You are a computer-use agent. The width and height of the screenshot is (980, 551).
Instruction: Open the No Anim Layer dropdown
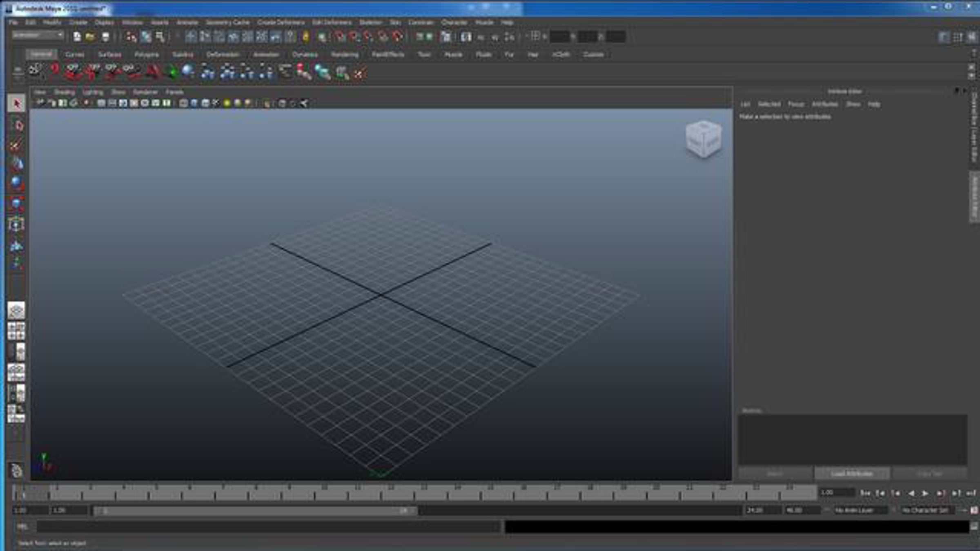pyautogui.click(x=859, y=510)
